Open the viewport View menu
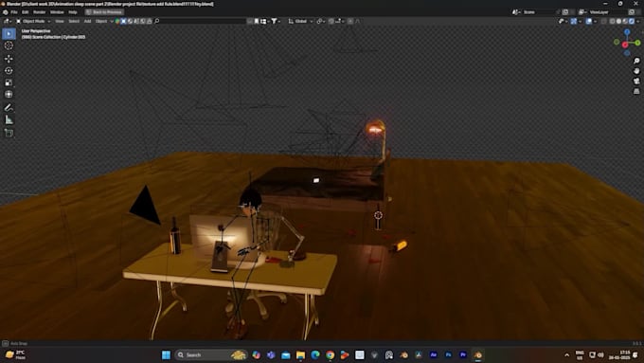The image size is (644, 363). [60, 21]
